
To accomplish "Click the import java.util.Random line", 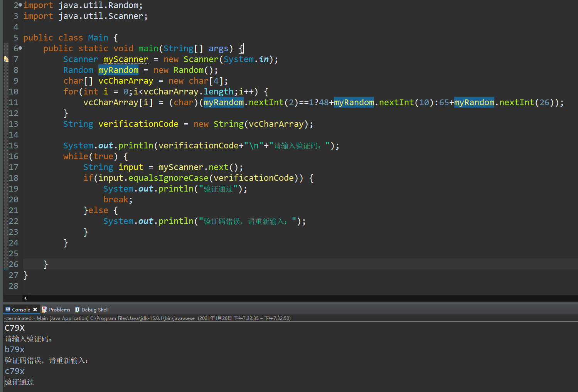I will coord(83,5).
